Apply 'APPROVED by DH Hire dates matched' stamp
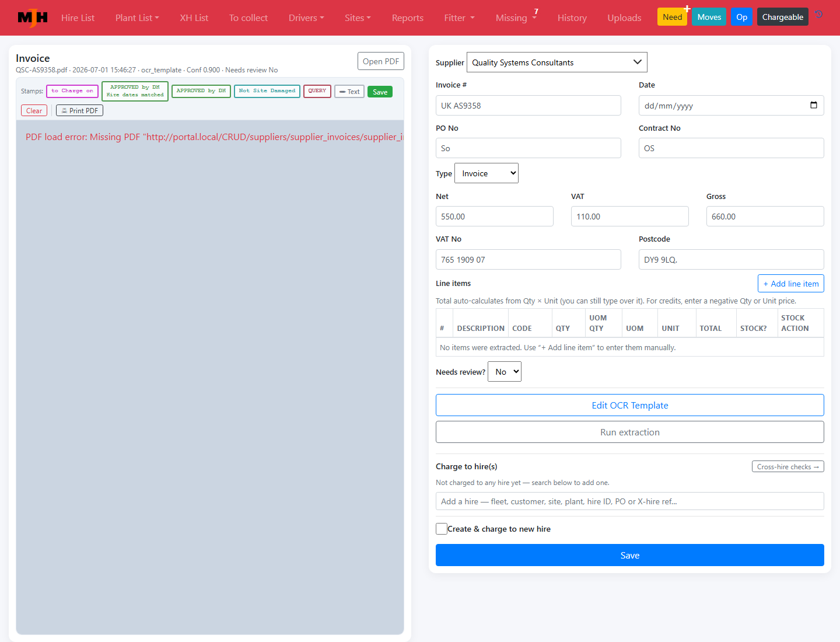Screen dimensions: 840x642 coord(135,91)
